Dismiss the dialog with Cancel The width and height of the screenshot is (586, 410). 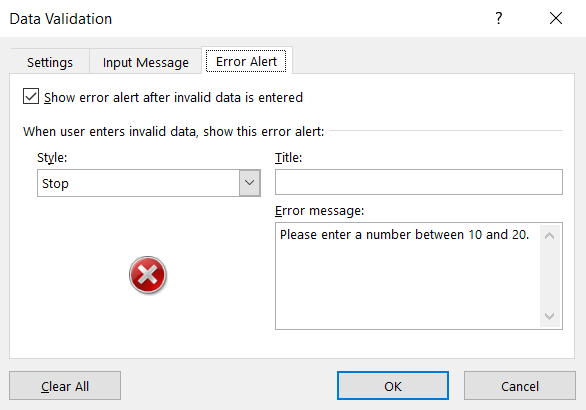pos(520,386)
